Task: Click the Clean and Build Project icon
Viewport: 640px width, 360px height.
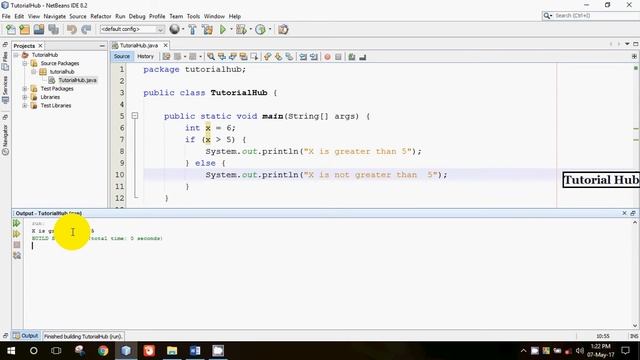Action: click(207, 29)
